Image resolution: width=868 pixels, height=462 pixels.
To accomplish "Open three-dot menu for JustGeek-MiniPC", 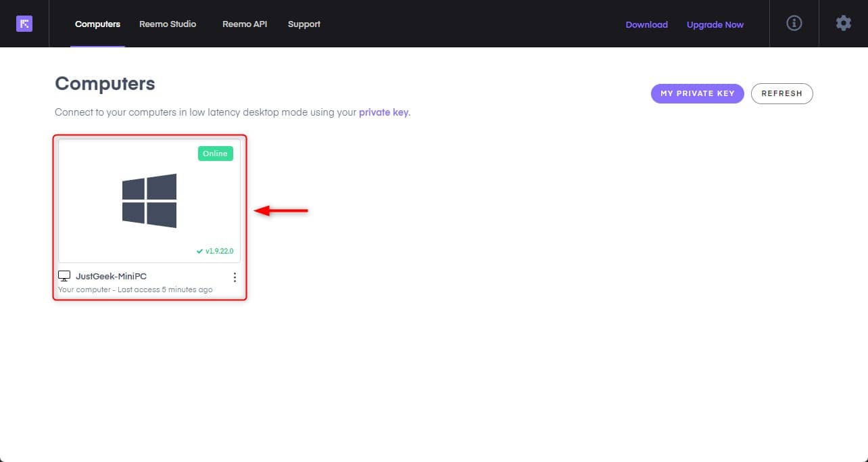I will tap(235, 277).
